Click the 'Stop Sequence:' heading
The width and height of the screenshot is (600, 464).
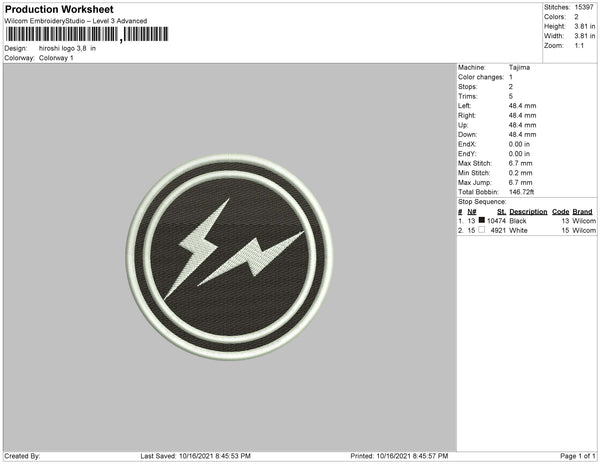pos(482,202)
